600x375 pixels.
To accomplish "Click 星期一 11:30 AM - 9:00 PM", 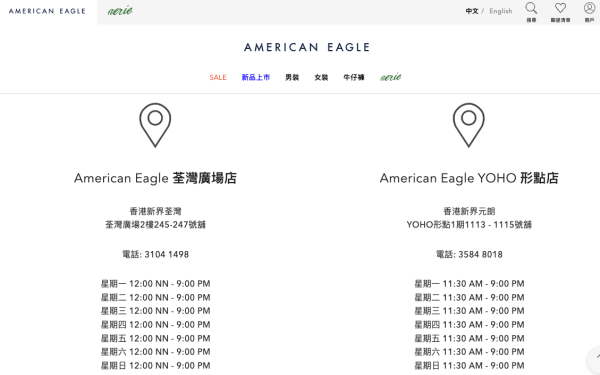I will click(469, 284).
